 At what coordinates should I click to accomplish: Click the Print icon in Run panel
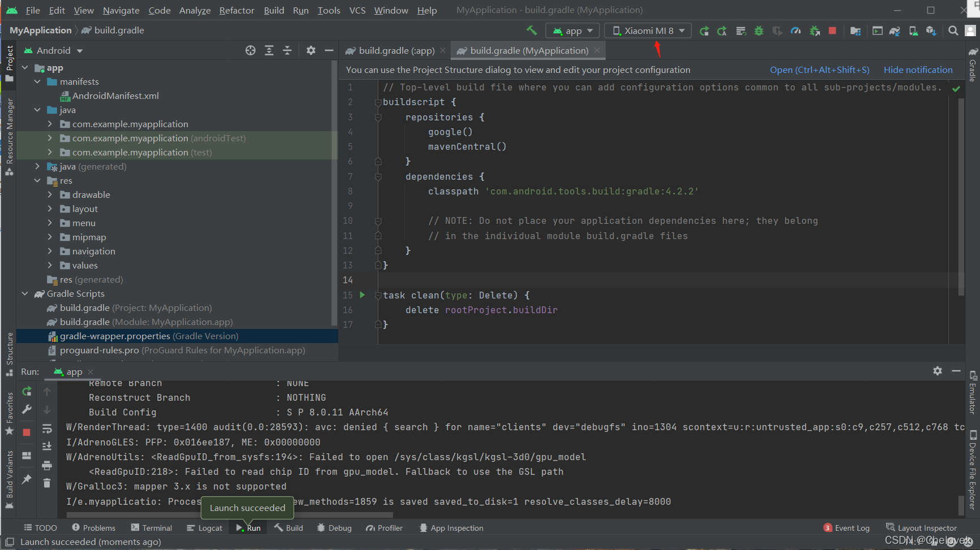click(47, 465)
